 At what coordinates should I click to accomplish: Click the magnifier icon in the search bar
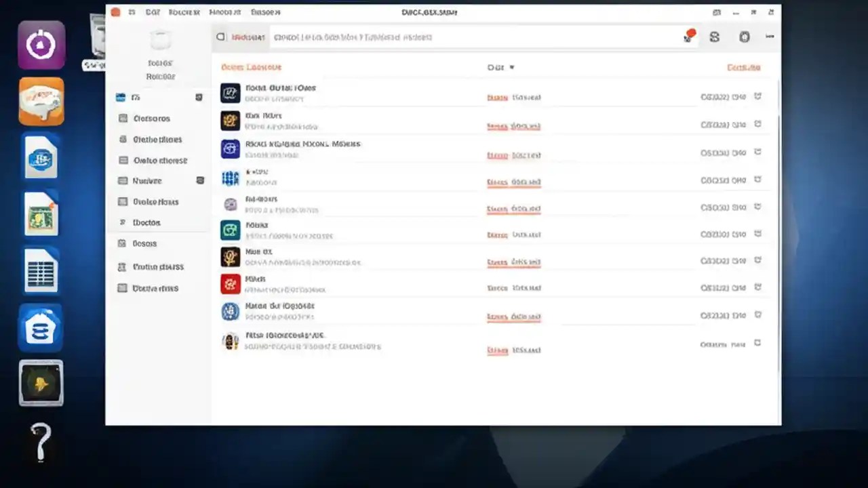[220, 37]
